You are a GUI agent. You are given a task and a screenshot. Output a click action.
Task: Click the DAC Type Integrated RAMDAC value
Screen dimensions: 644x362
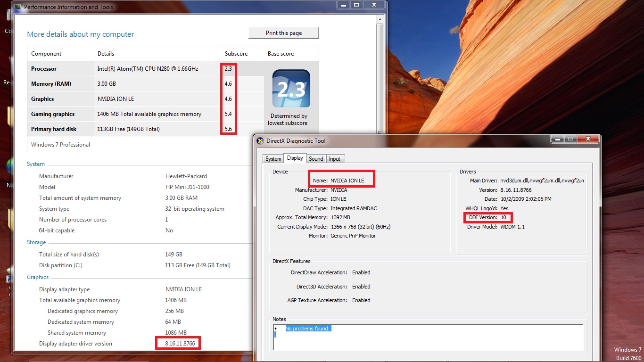tap(354, 208)
